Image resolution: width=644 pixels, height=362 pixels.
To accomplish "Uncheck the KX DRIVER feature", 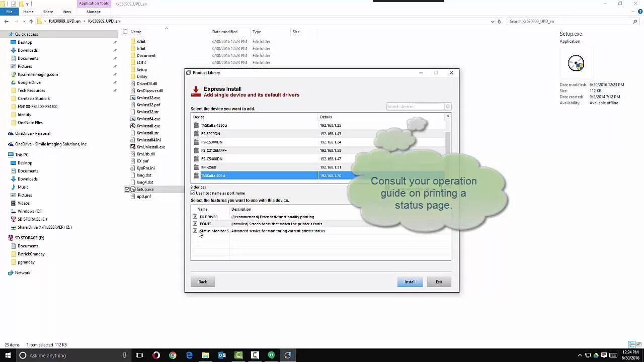I will [x=195, y=217].
